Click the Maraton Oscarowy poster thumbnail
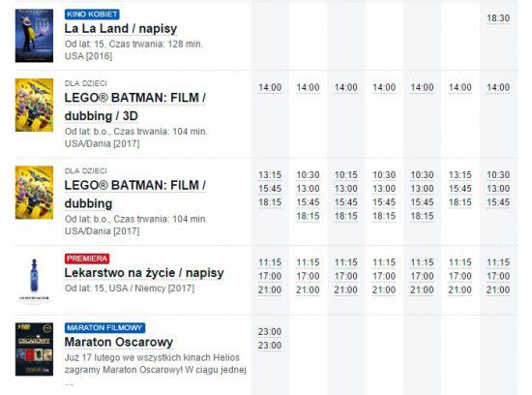Image resolution: width=532 pixels, height=395 pixels. pos(34,349)
